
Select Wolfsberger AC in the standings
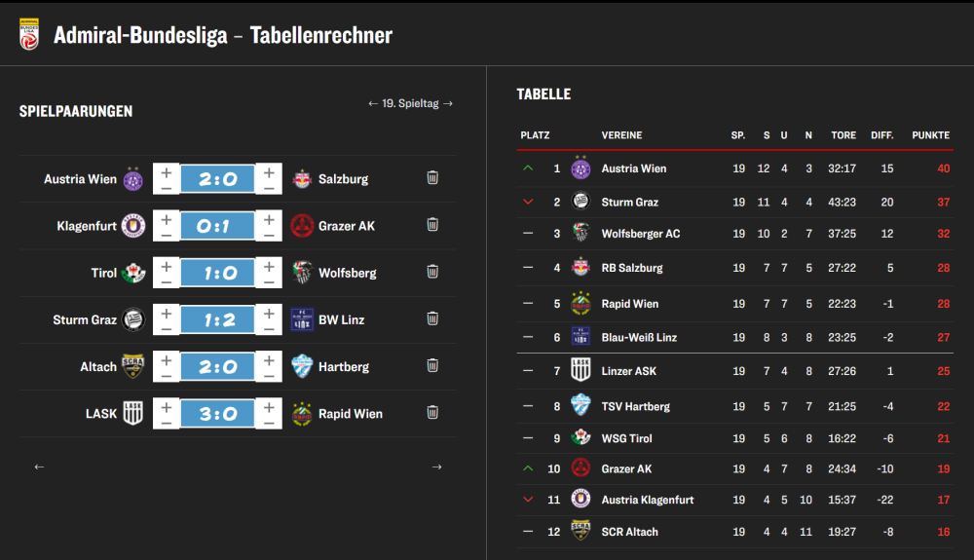(641, 234)
